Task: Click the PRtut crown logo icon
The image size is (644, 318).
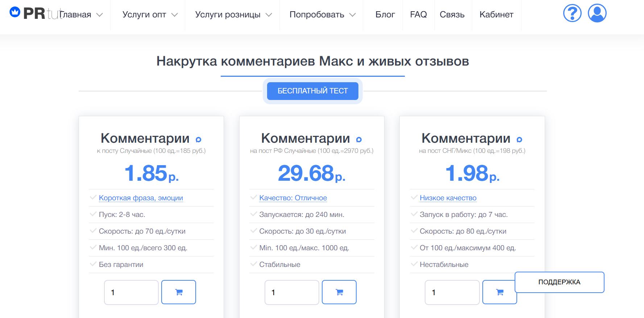Action: click(x=14, y=12)
